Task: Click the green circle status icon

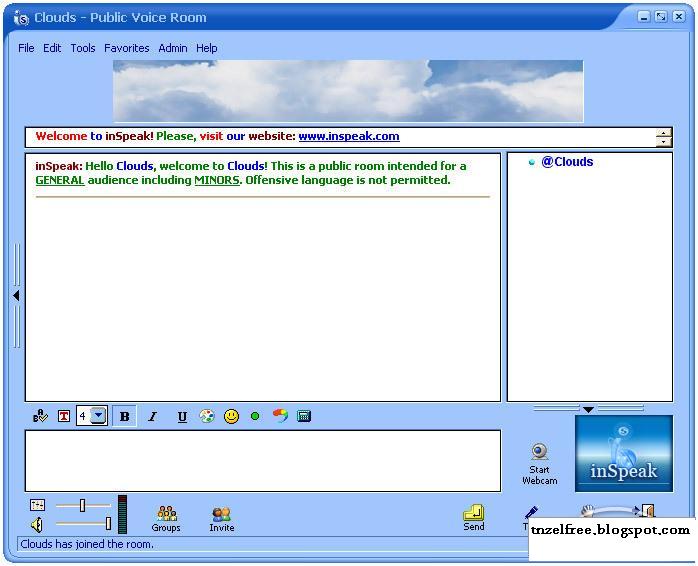Action: tap(255, 416)
